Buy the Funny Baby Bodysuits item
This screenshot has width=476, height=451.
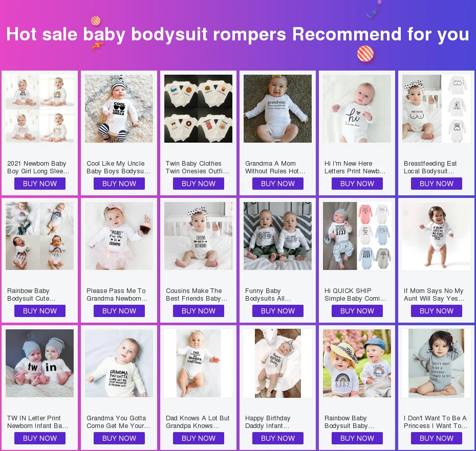click(x=278, y=311)
